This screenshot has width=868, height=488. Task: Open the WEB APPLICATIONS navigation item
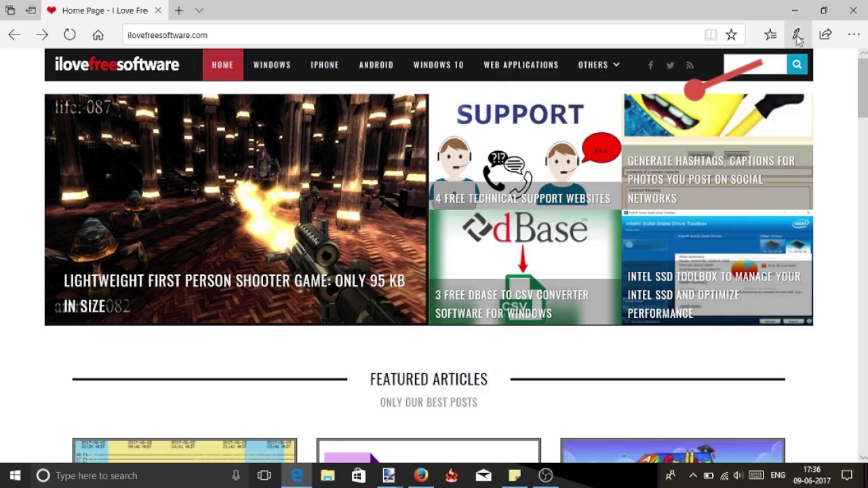click(x=521, y=64)
